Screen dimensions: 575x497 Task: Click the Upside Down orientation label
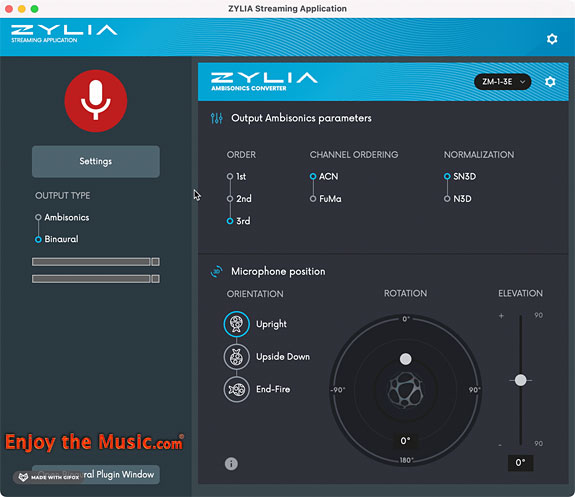point(283,357)
